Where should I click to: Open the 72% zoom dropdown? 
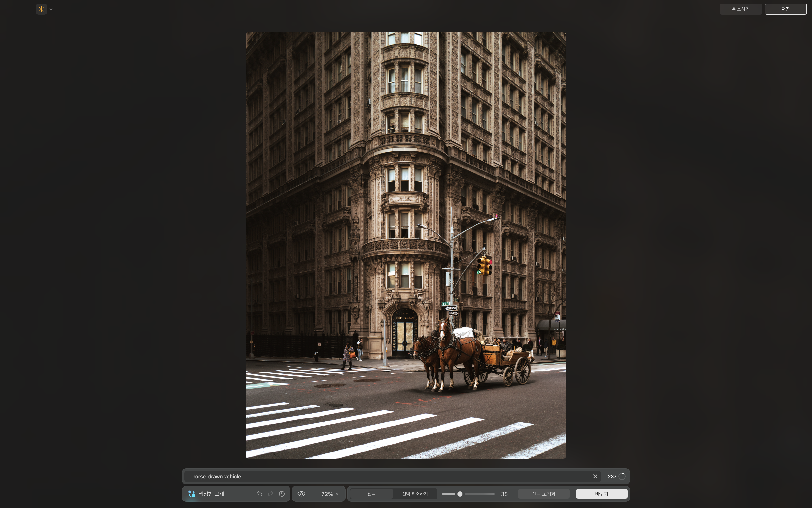pos(330,494)
